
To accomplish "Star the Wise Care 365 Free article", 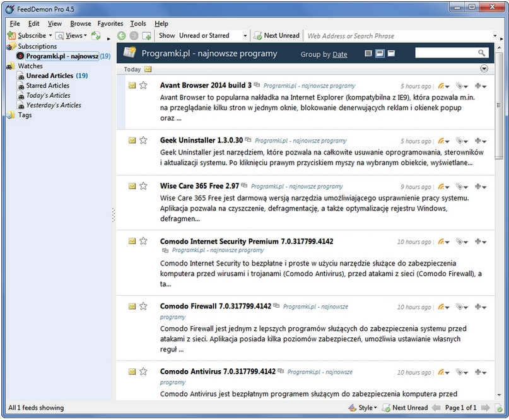I will (x=143, y=186).
